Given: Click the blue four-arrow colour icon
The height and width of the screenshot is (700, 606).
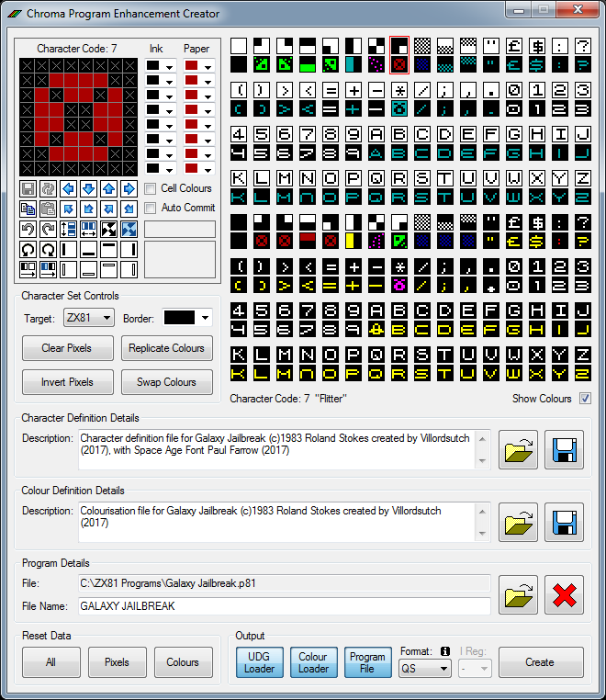Looking at the screenshot, I should click(x=129, y=230).
